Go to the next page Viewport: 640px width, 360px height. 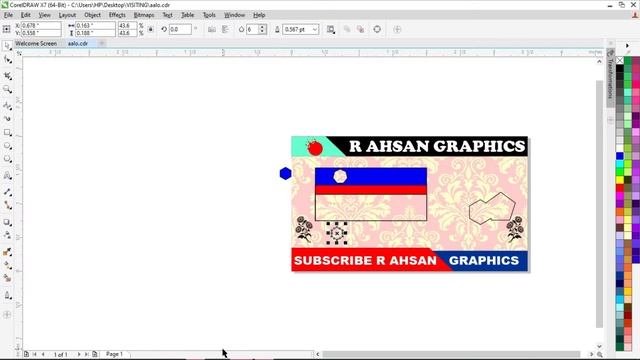coord(79,354)
